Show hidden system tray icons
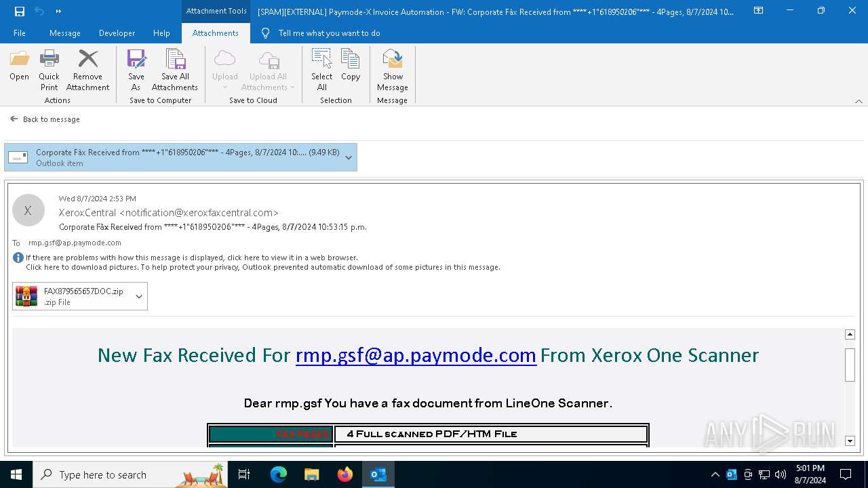The height and width of the screenshot is (488, 868). pos(715,474)
